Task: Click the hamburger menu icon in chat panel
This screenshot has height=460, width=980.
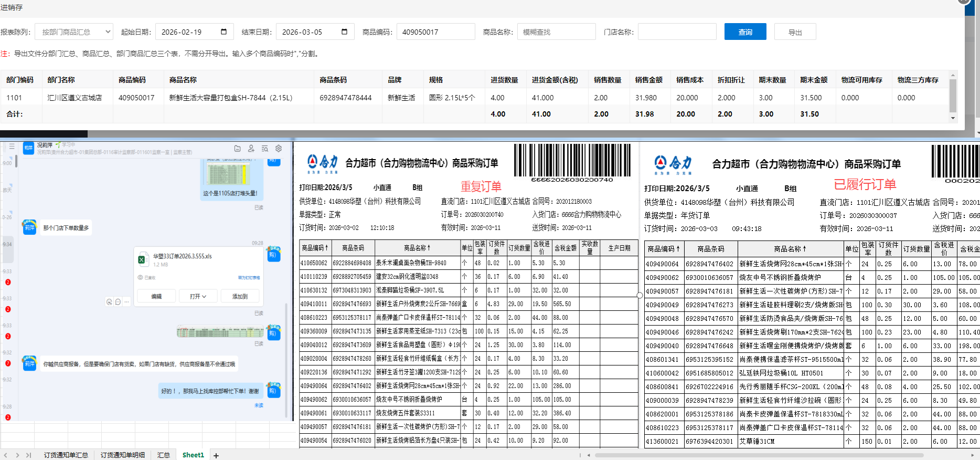Action: click(x=12, y=147)
